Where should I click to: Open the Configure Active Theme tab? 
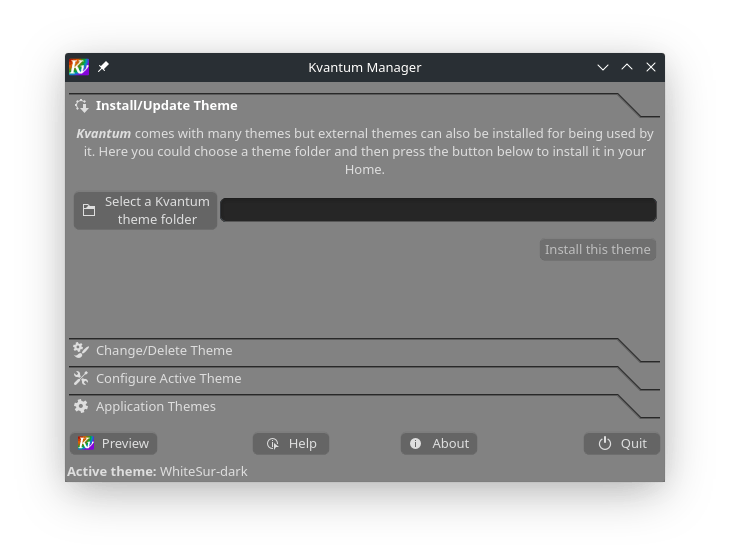tap(364, 378)
